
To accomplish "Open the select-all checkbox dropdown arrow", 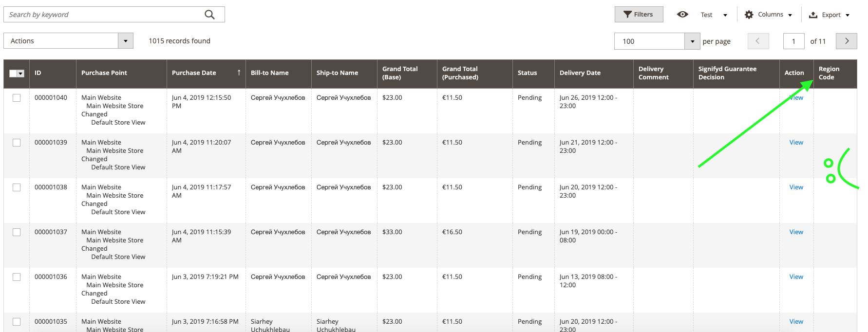I will (x=20, y=74).
